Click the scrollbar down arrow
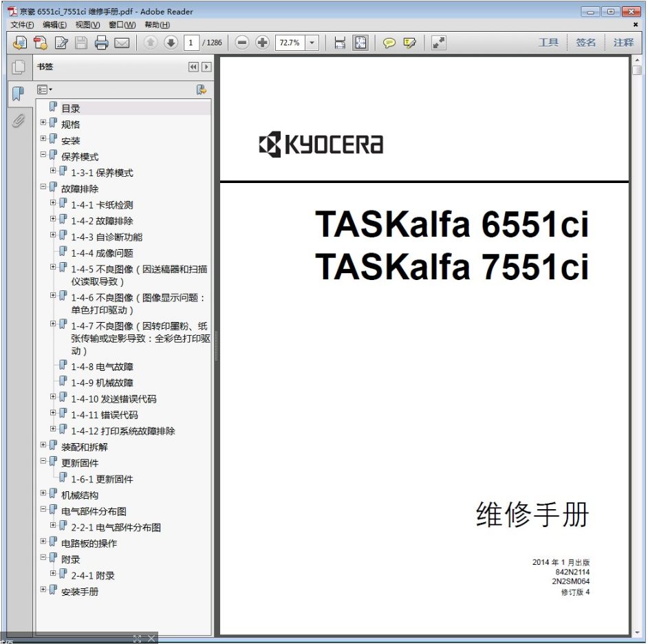This screenshot has width=648, height=644. 637,632
